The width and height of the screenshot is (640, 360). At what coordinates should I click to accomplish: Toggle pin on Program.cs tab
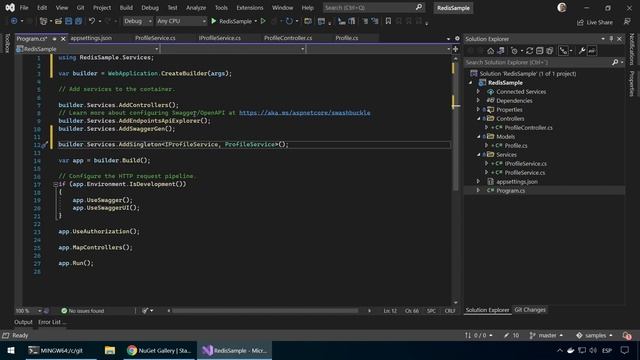(54, 39)
